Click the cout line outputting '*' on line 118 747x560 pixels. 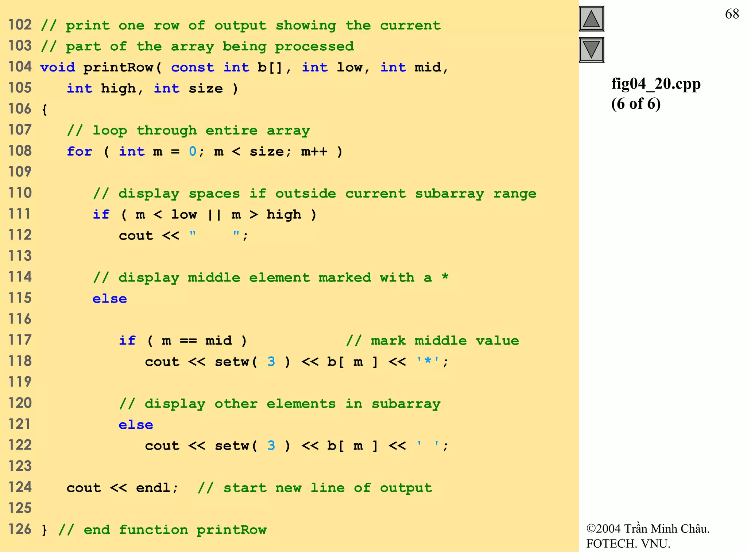click(297, 362)
